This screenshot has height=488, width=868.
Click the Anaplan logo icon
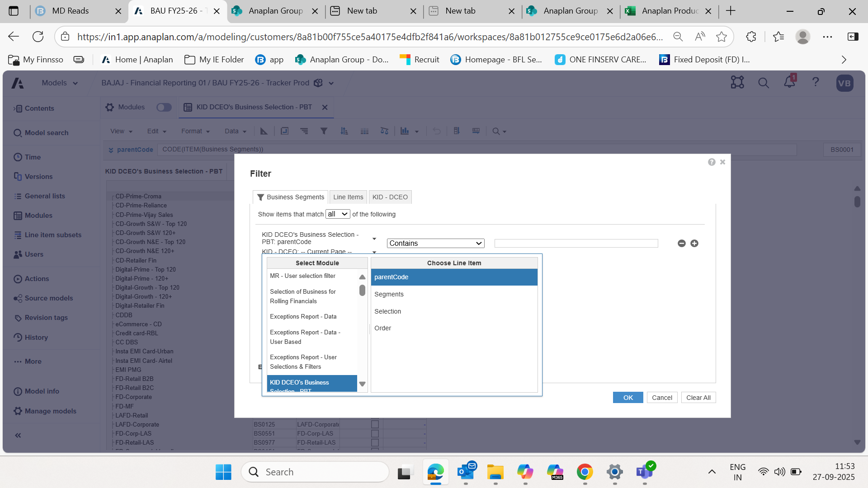[18, 83]
